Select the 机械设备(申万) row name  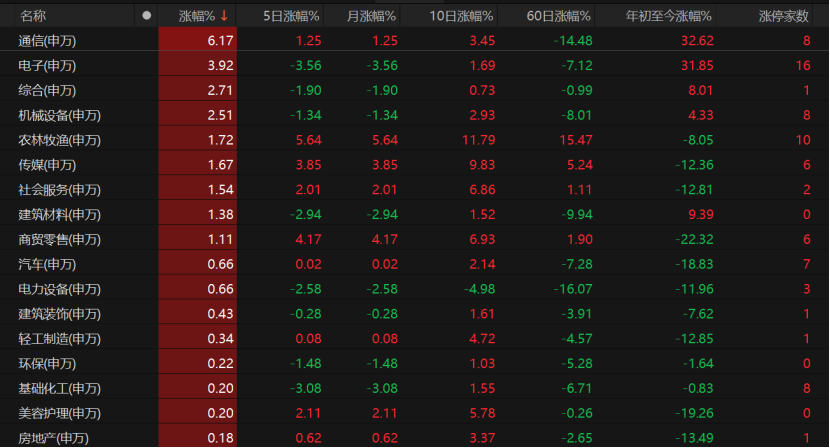click(59, 115)
